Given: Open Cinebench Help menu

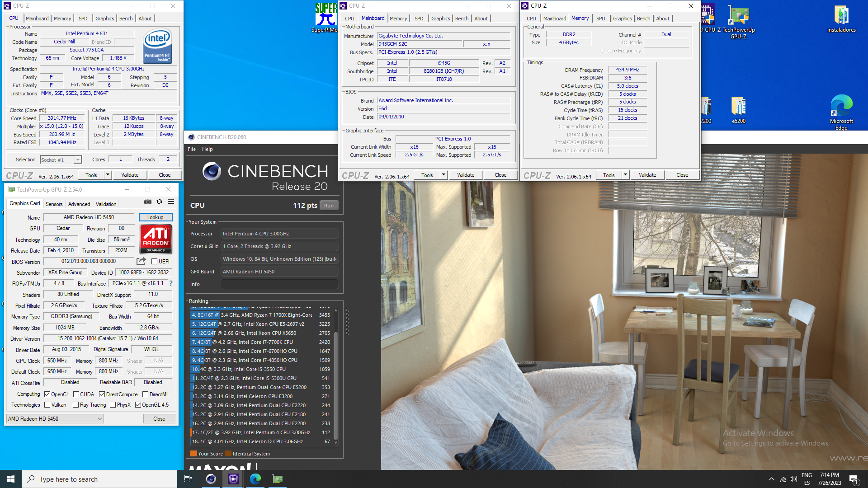Looking at the screenshot, I should click(x=208, y=149).
